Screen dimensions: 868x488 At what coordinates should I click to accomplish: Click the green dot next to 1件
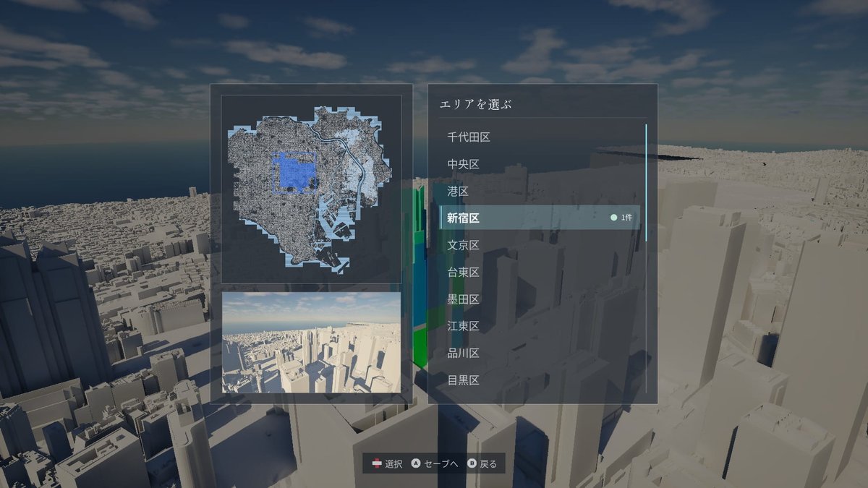[613, 218]
